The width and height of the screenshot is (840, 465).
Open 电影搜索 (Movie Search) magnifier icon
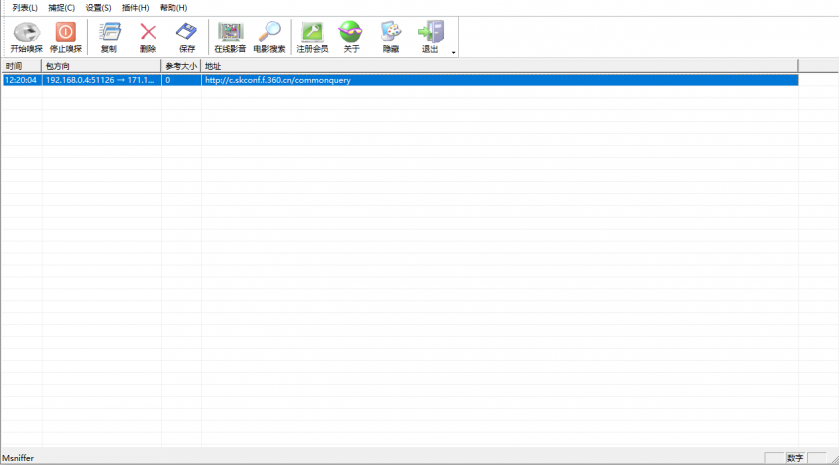point(269,37)
